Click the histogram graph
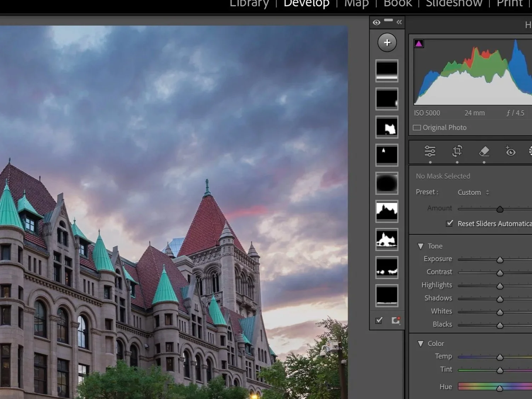 click(x=473, y=72)
